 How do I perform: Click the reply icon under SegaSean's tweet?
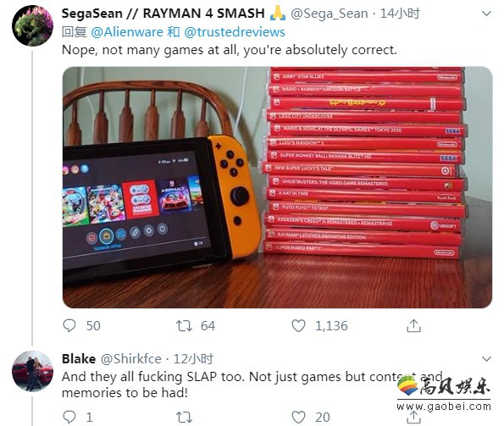(69, 325)
